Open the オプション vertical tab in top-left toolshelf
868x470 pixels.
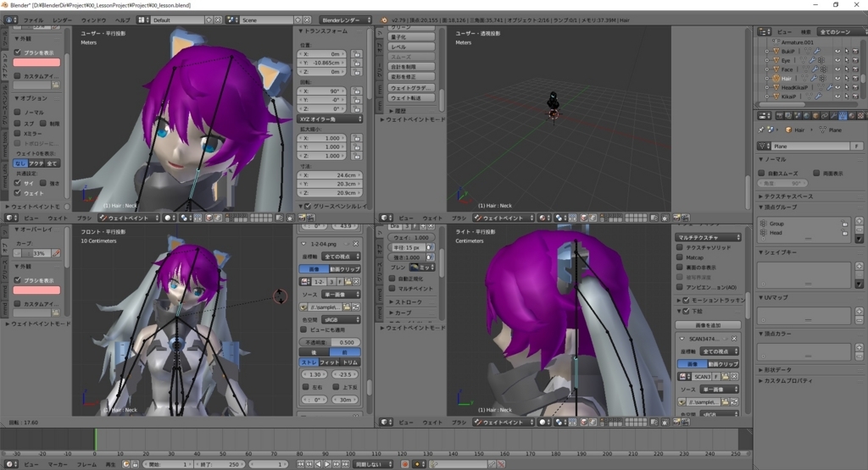(x=6, y=65)
